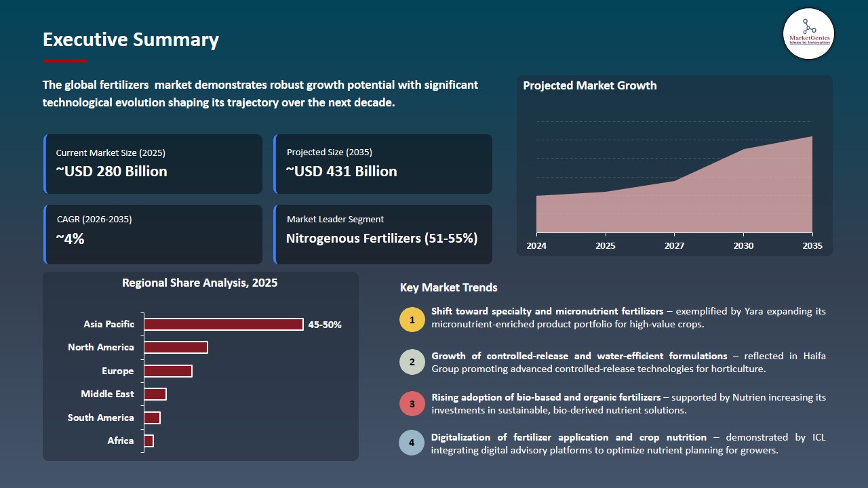Select the red badge 3 for bio-based fertilizers
This screenshot has height=488, width=868.
[x=412, y=403]
